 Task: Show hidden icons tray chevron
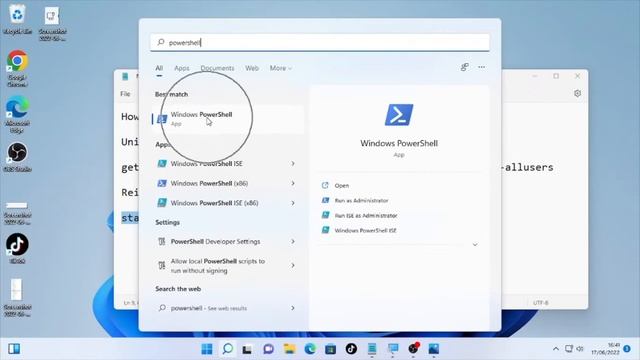coord(556,349)
